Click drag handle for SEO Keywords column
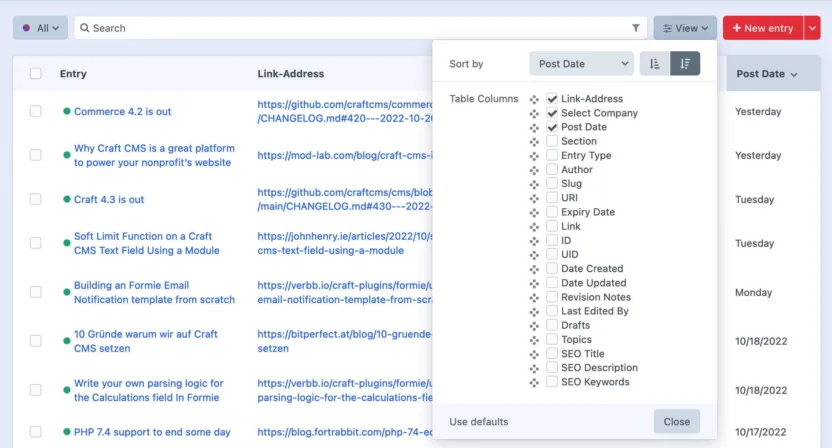The height and width of the screenshot is (448, 832). pyautogui.click(x=534, y=382)
